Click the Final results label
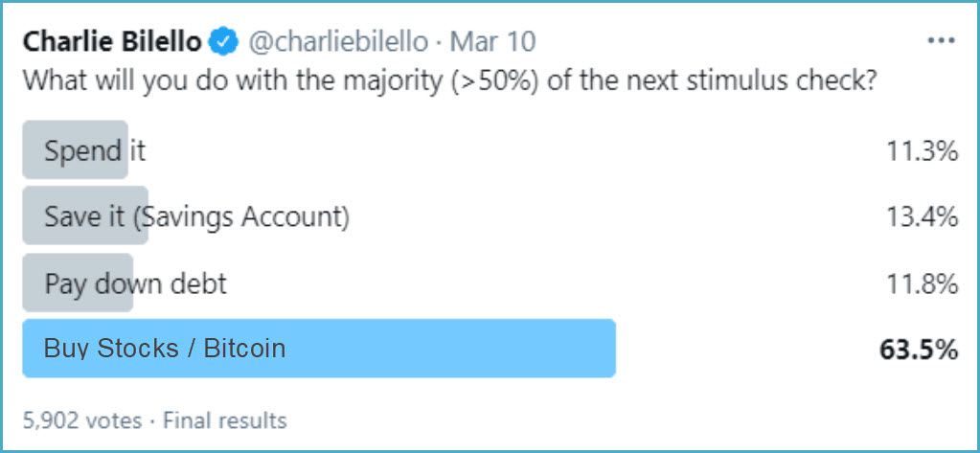980x453 pixels. point(225,419)
